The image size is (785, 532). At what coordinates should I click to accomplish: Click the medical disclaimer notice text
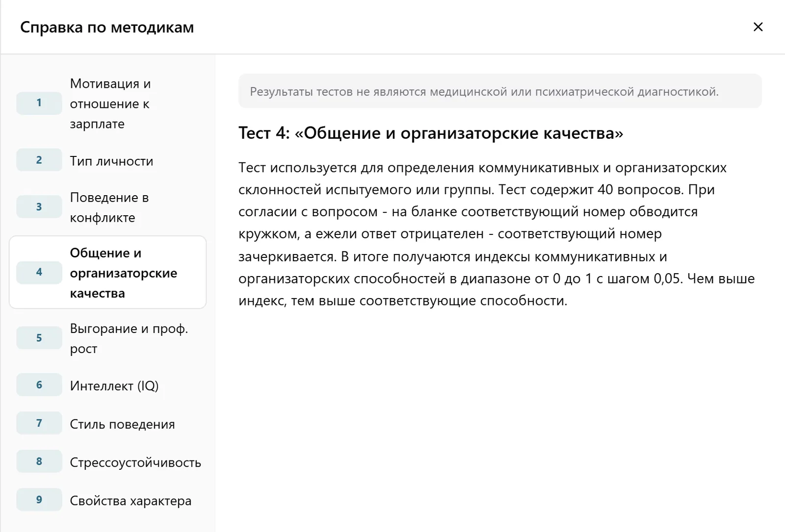click(x=484, y=92)
